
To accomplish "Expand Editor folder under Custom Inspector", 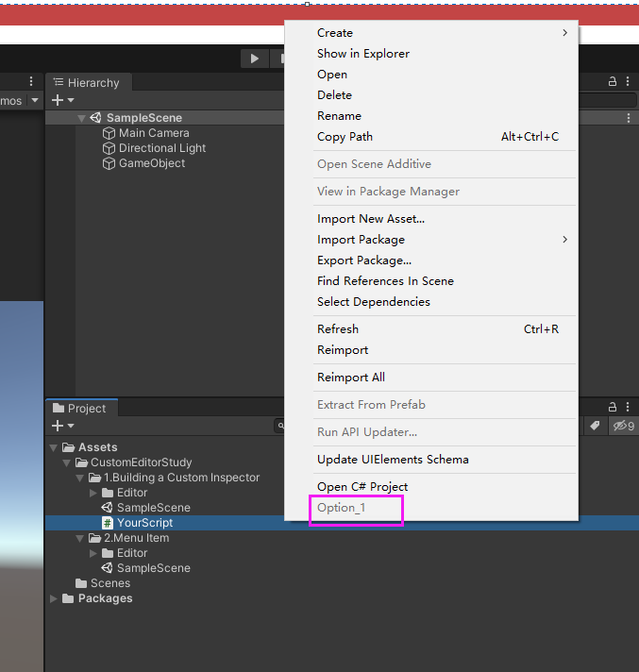I will click(93, 493).
